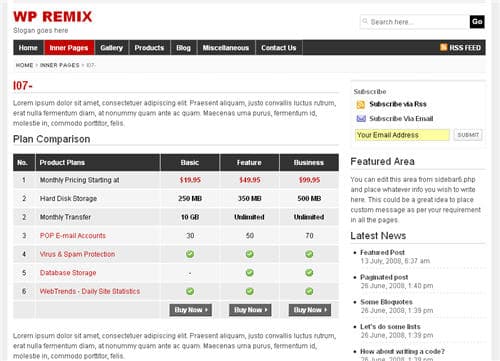Click Buy Now under Business plan

310,310
